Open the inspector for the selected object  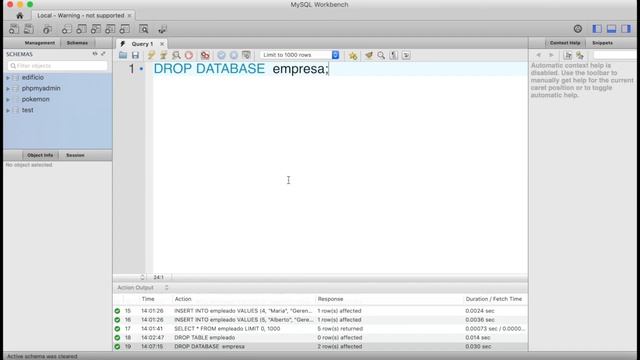click(x=47, y=29)
